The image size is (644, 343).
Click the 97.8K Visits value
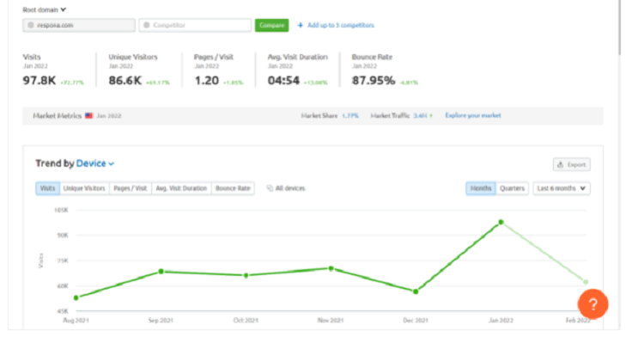click(x=39, y=80)
